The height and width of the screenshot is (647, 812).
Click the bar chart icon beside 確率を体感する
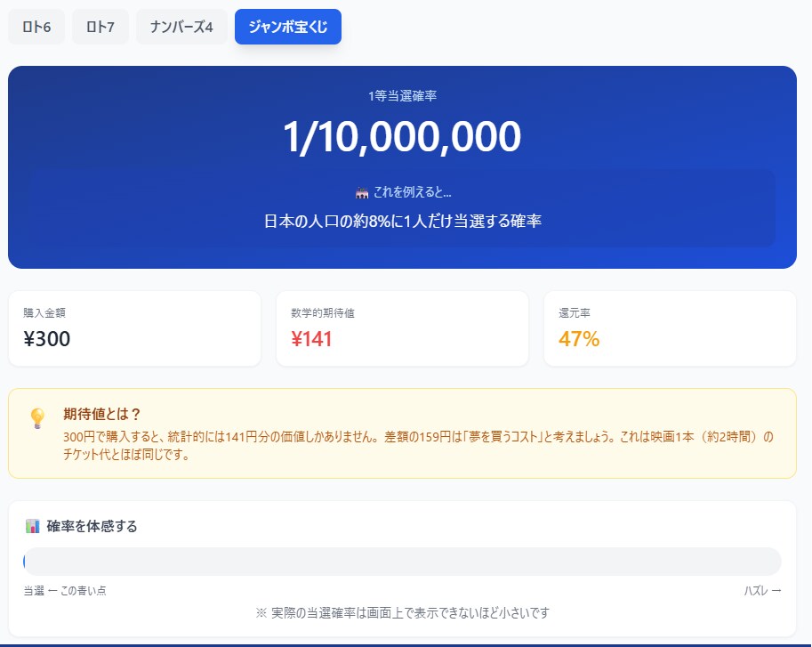[x=32, y=526]
